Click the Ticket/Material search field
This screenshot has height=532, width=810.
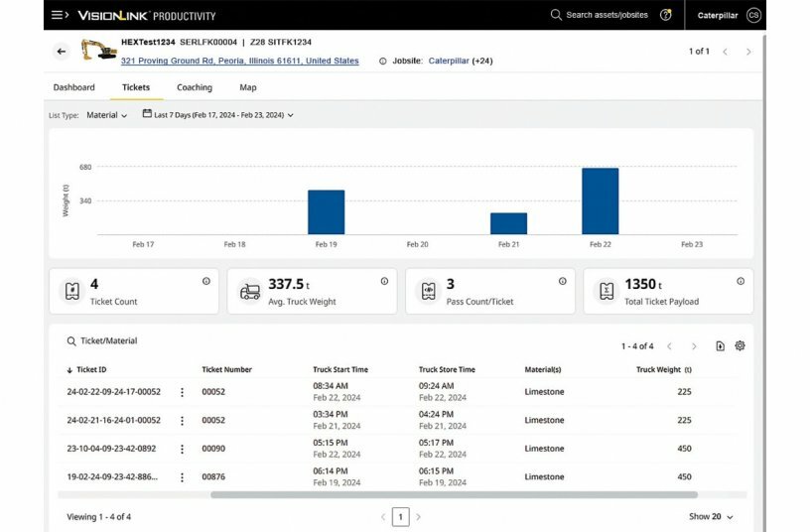click(x=108, y=341)
